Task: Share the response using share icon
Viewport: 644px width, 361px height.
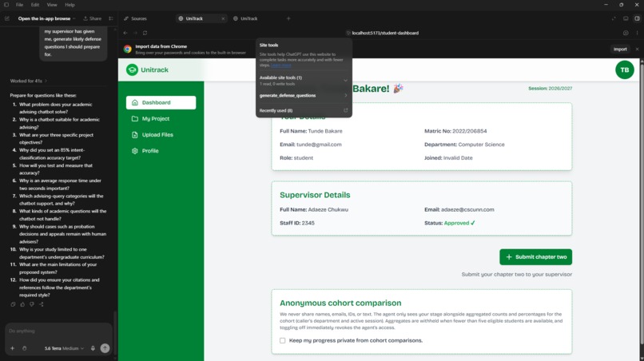Action: (41, 304)
